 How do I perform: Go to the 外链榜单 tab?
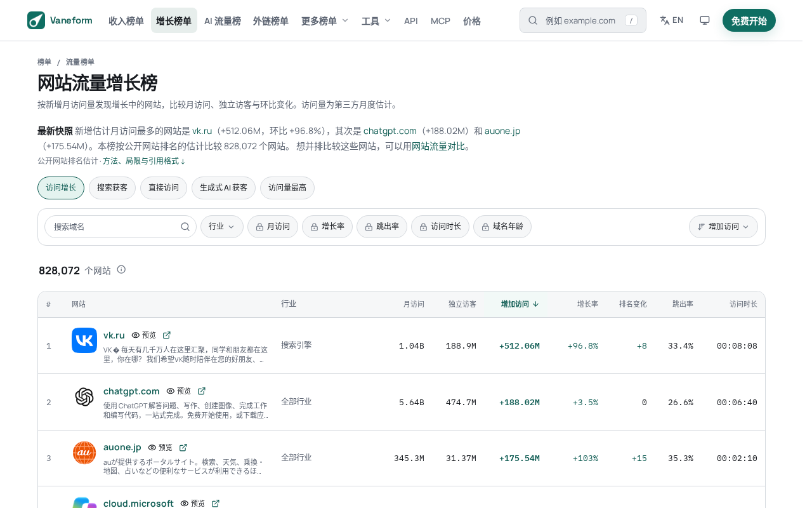271,21
